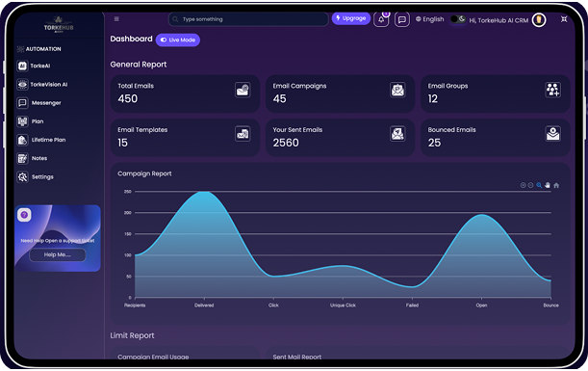Click the Notes notepad icon
Image resolution: width=588 pixels, height=371 pixels.
22,158
